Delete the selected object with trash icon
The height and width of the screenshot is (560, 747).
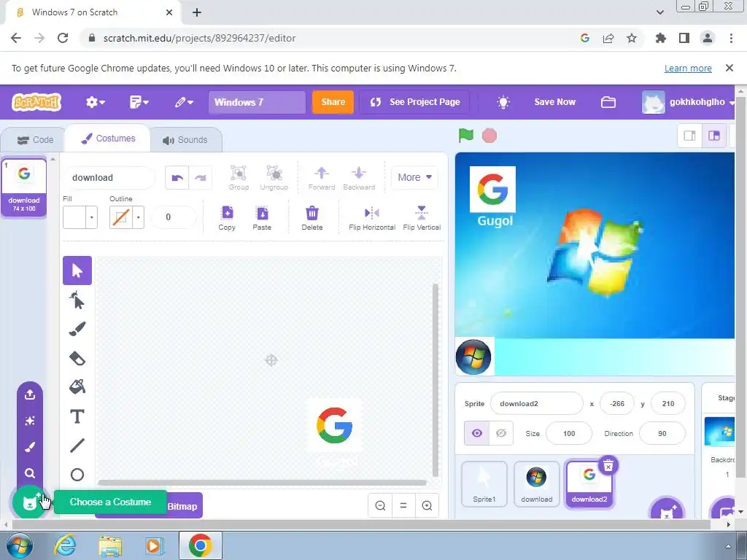tap(312, 218)
